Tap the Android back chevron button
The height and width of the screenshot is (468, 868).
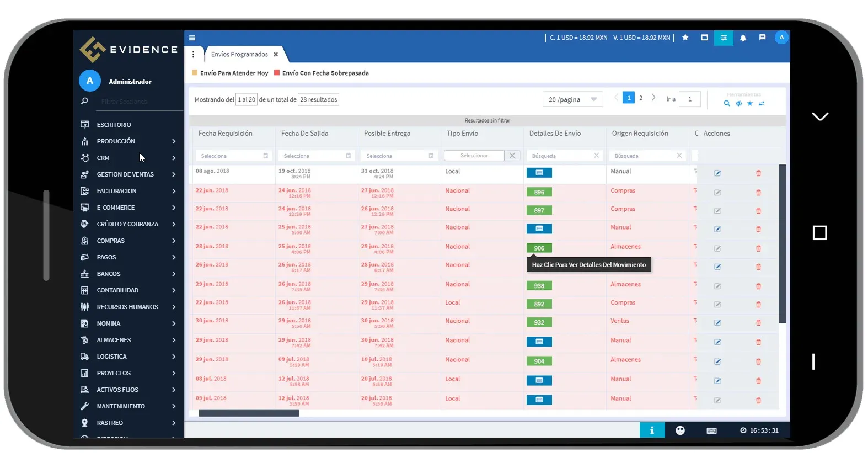820,116
